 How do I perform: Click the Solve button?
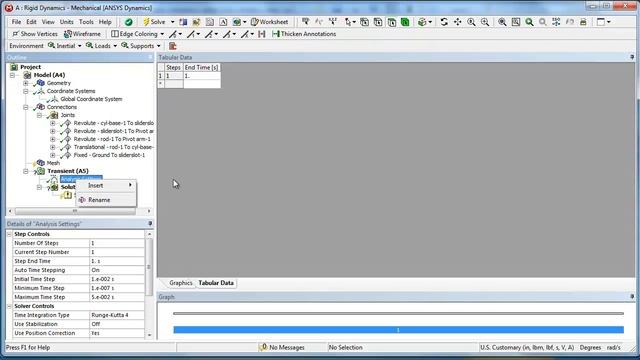154,22
